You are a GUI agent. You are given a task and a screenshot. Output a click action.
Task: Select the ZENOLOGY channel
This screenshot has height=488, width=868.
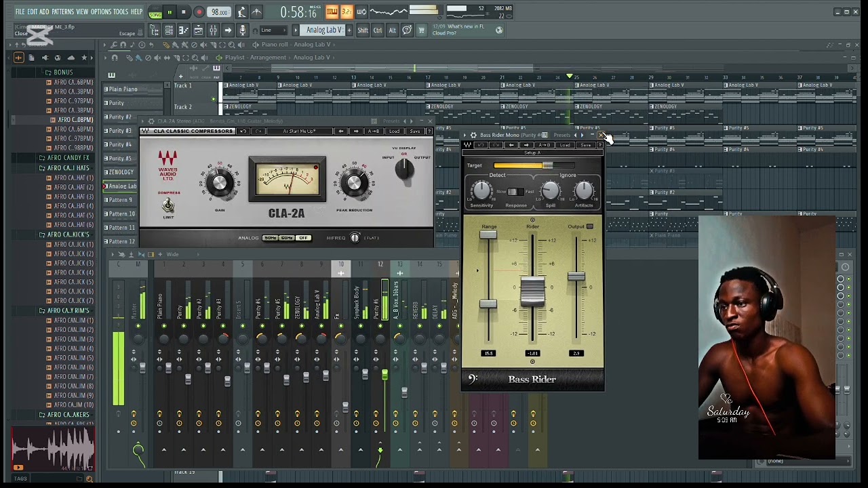(121, 172)
